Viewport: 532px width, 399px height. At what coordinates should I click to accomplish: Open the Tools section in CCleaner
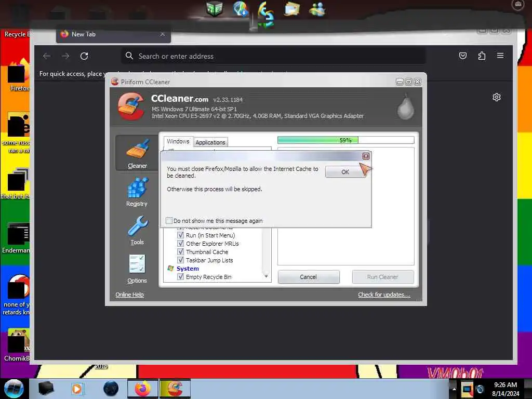137,230
